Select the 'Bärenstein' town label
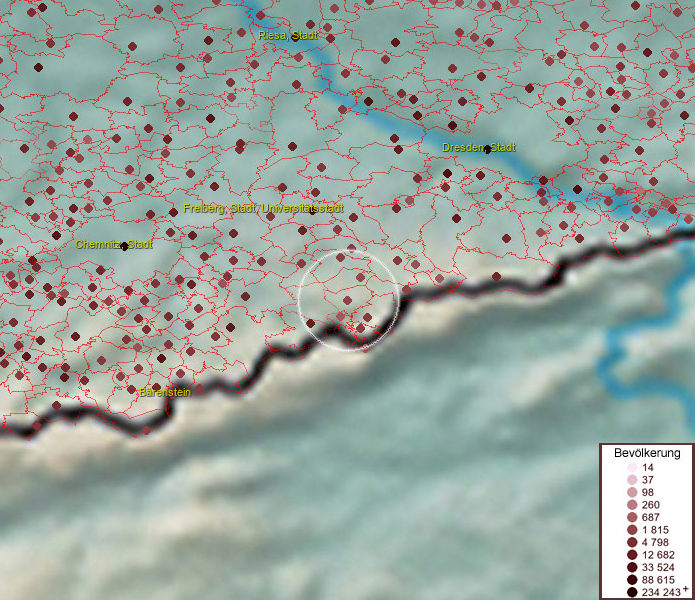Viewport: 695px width, 600px height. tap(165, 392)
